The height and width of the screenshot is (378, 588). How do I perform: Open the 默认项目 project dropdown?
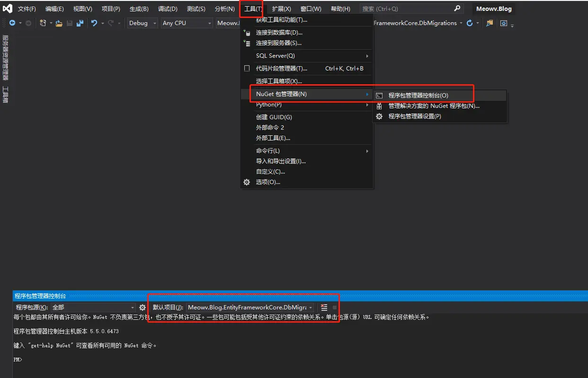click(x=250, y=308)
